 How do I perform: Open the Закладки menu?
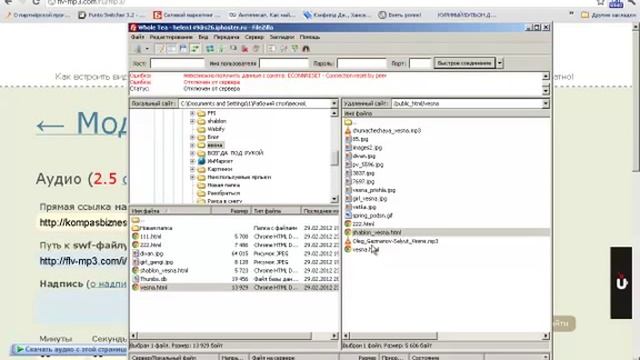(282, 37)
